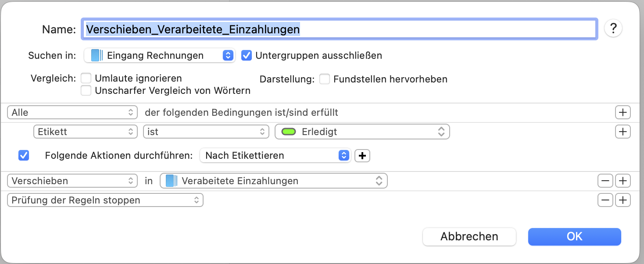Open 'Eingang Rechnungen' search location dropdown

pos(159,56)
